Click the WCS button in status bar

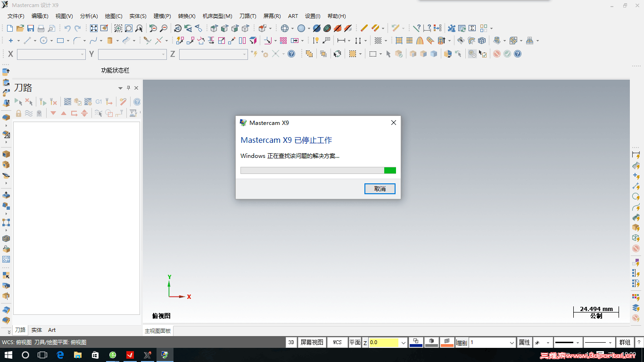[337, 342]
